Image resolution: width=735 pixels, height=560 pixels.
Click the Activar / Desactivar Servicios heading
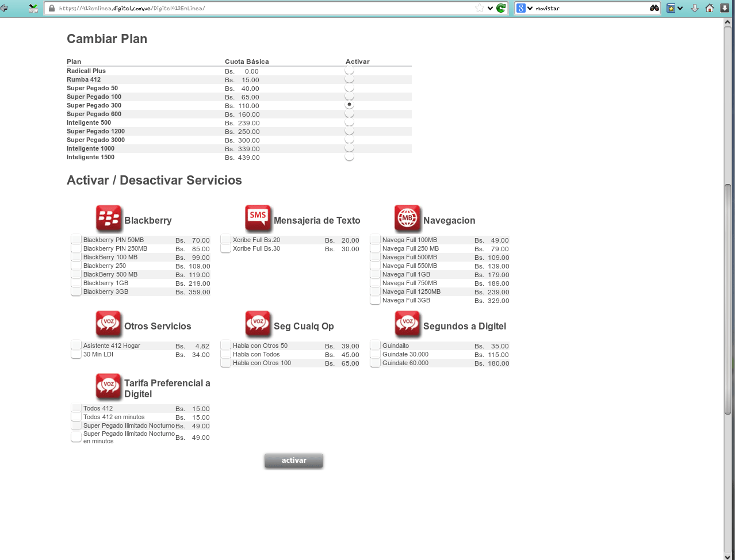[154, 181]
